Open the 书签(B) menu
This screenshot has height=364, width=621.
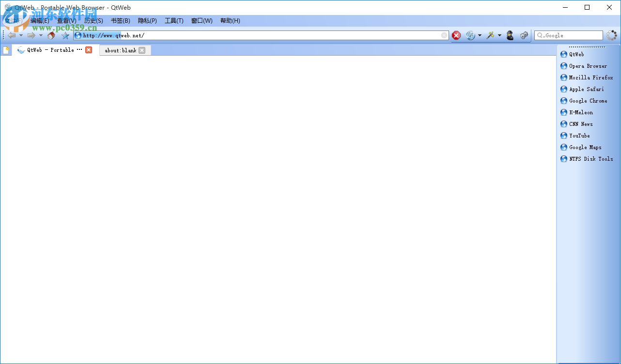click(x=121, y=21)
